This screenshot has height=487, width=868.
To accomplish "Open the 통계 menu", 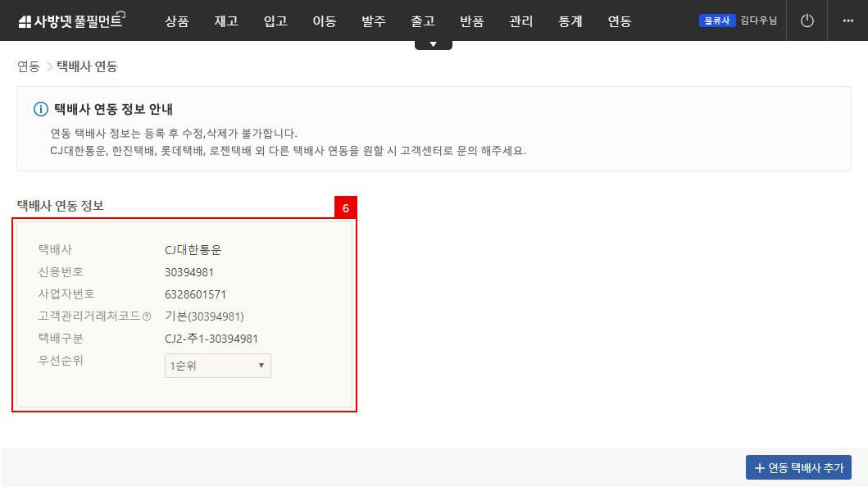I will coord(570,21).
